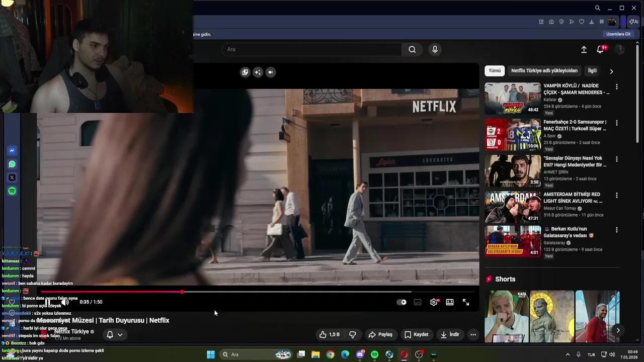
Task: Click the Windows taskbar search box
Action: (257, 354)
